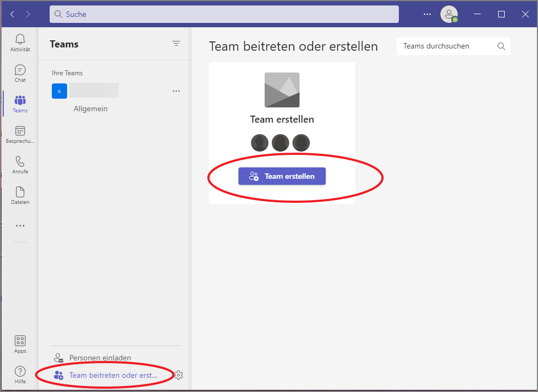Open Chat in the left sidebar
Screen dimensions: 538x392
click(x=20, y=74)
